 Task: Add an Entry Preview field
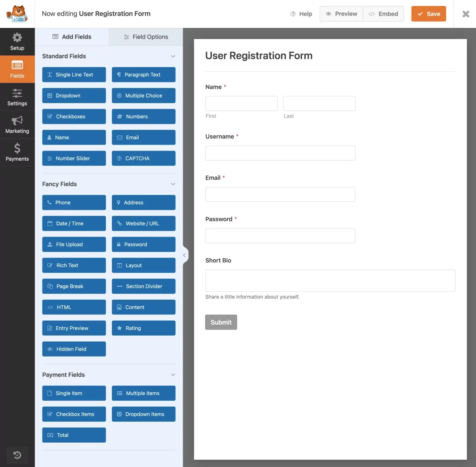click(x=74, y=328)
